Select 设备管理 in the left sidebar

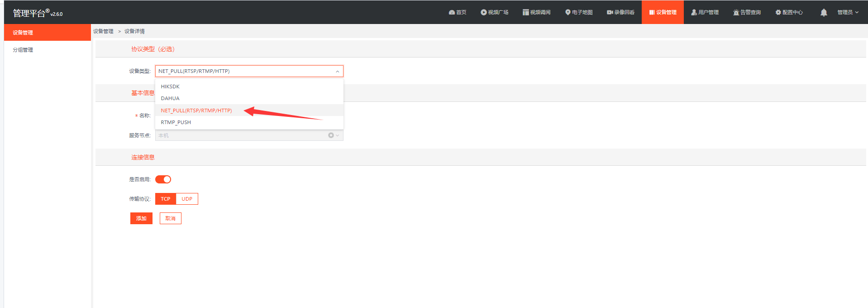48,33
